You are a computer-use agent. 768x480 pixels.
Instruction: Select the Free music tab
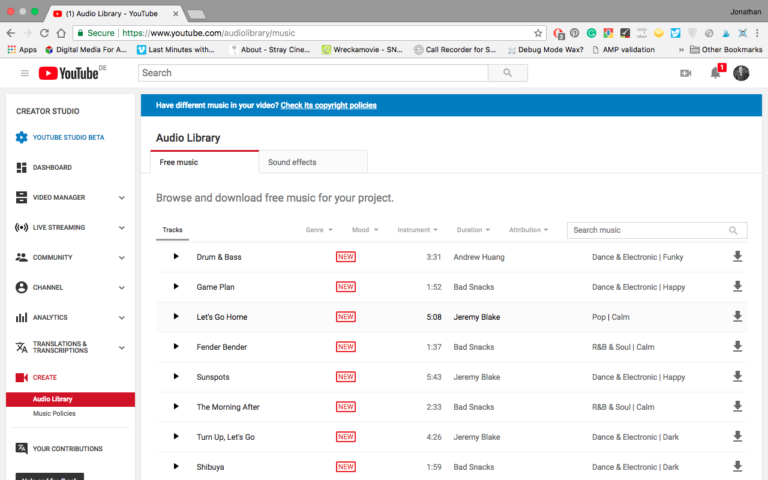(x=204, y=162)
